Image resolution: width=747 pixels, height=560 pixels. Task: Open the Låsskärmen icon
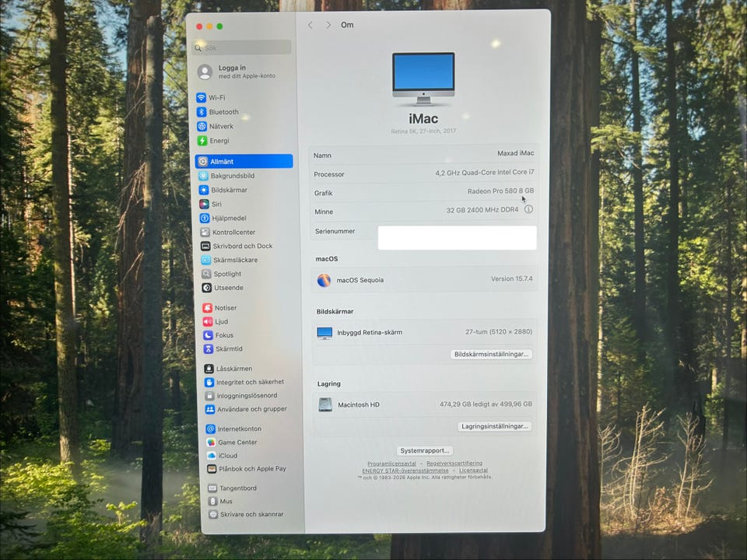209,369
